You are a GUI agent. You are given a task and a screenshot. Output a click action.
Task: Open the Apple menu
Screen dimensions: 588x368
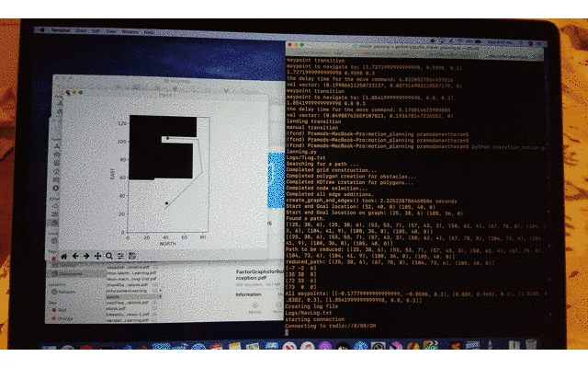[40, 30]
